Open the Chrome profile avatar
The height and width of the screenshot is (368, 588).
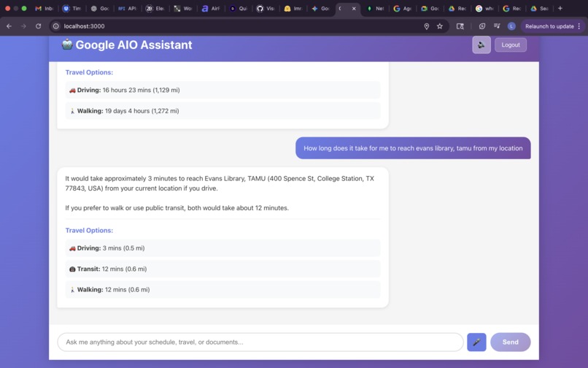(511, 26)
